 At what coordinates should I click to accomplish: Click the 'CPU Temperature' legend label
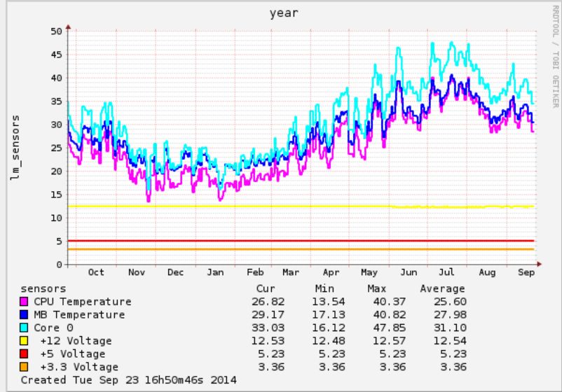83,302
